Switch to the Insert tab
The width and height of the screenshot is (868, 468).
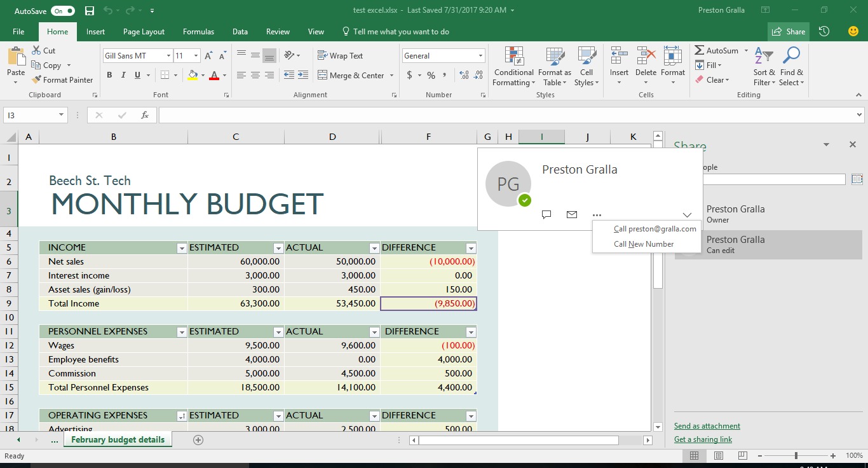(96, 32)
